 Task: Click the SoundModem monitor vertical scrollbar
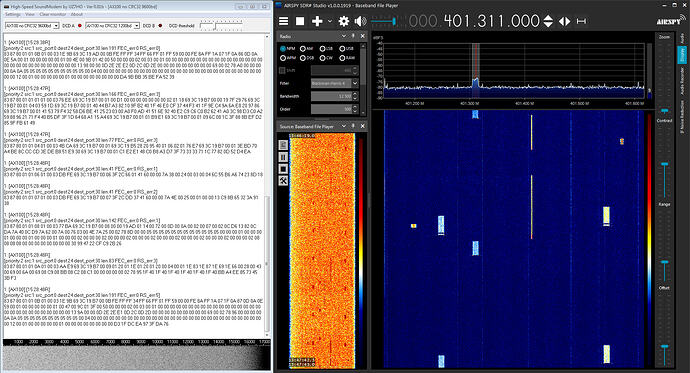(267, 185)
